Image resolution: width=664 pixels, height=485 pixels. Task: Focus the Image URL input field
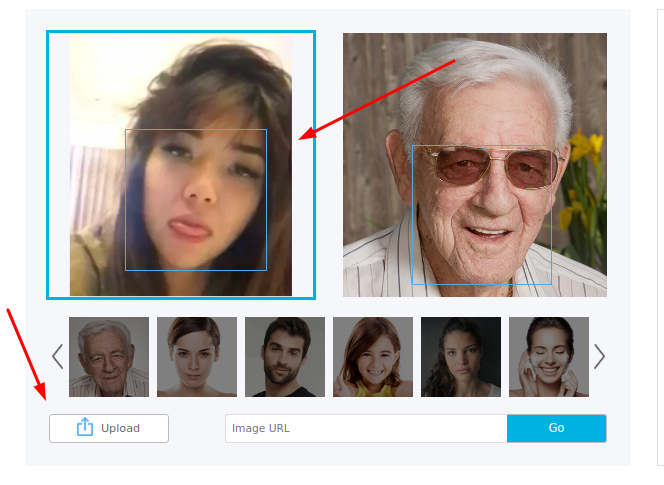[x=366, y=428]
